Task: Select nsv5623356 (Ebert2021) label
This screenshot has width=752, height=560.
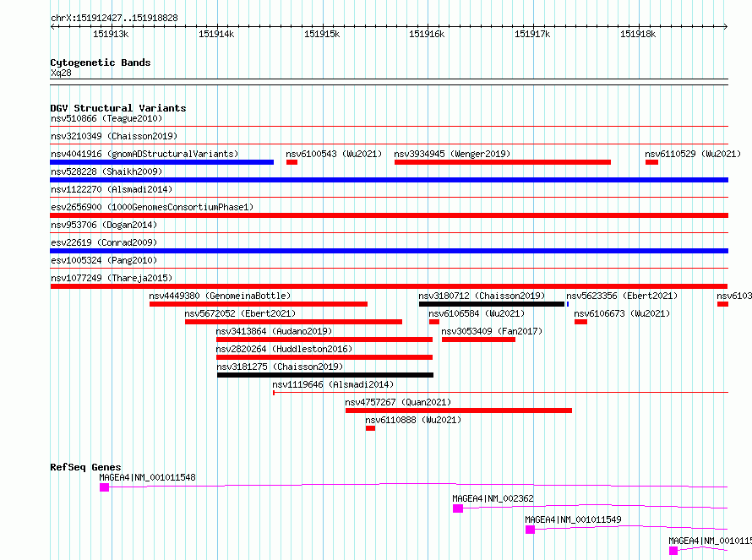Action: coord(622,296)
